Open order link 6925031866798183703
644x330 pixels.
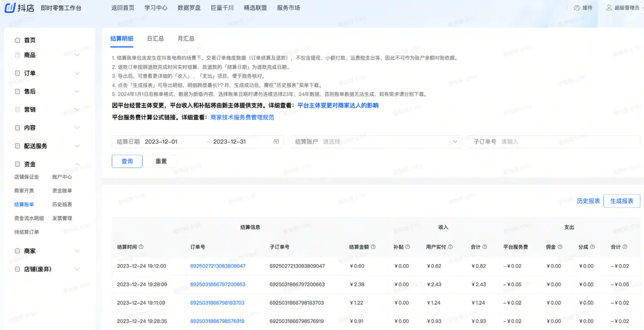(218, 303)
